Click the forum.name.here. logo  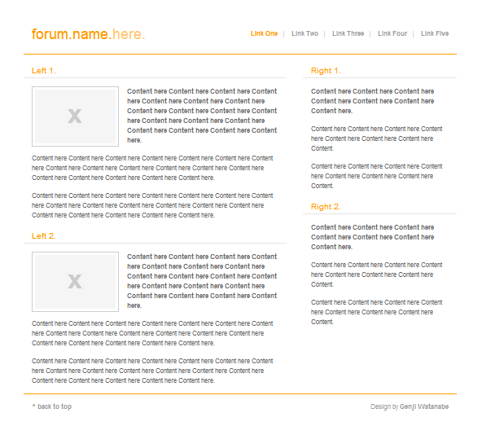pyautogui.click(x=88, y=34)
